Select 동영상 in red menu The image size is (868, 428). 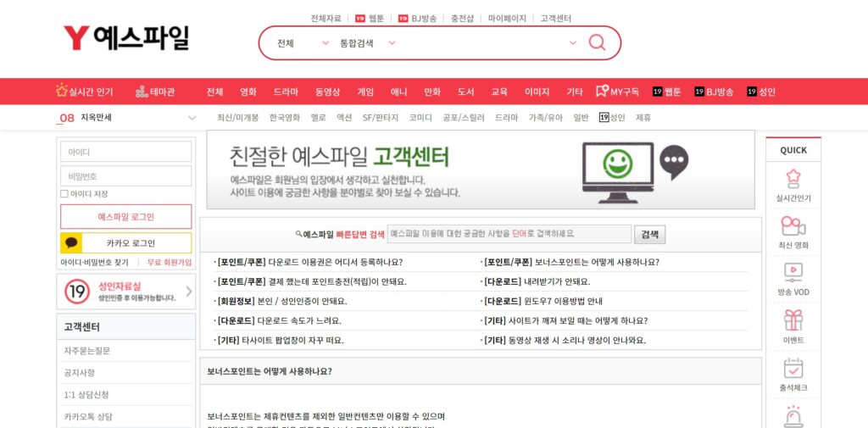point(328,92)
